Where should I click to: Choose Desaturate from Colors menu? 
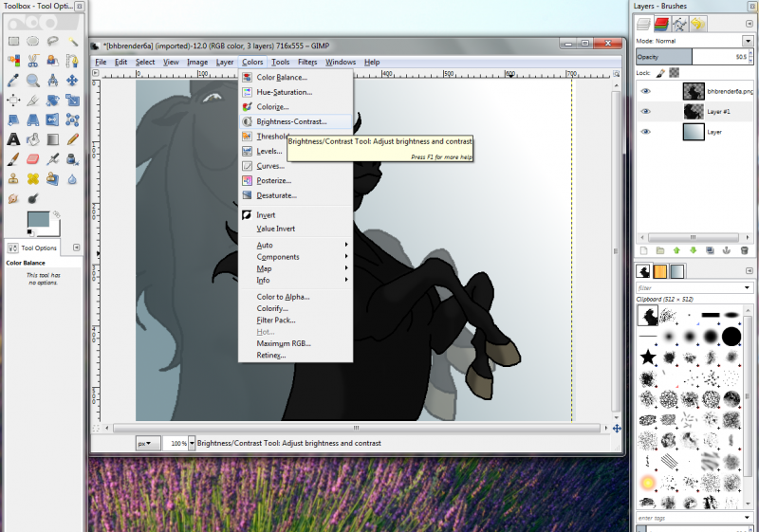pos(296,195)
